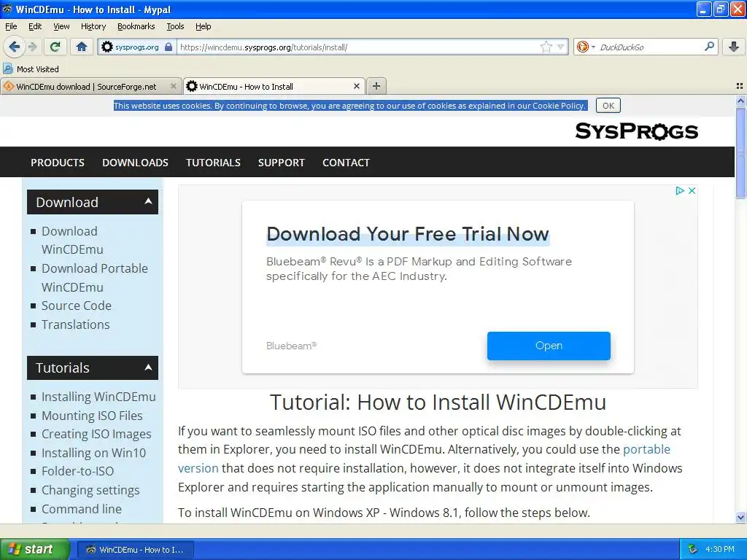
Task: Click the AdChoices triangle icon on the ad
Action: pyautogui.click(x=680, y=190)
